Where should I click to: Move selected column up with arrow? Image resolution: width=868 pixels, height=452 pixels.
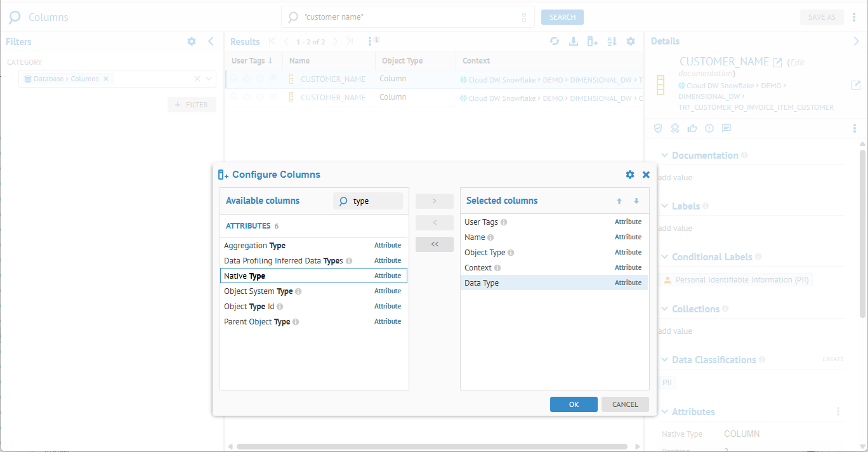pyautogui.click(x=619, y=201)
